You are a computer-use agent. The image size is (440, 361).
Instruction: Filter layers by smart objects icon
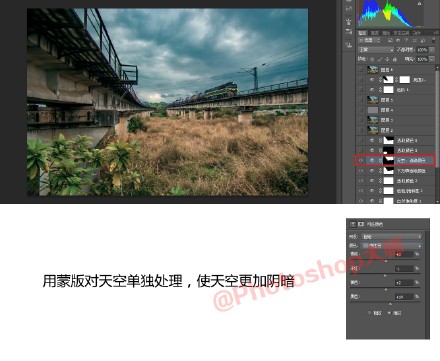coord(423,40)
